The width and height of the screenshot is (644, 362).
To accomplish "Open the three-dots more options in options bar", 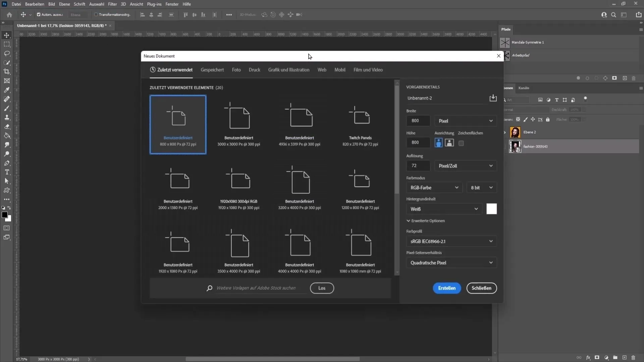I will [229, 15].
